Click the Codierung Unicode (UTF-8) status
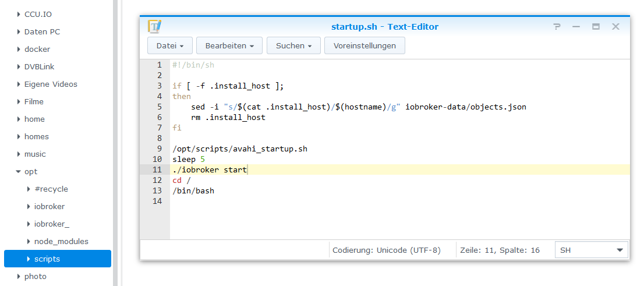644x286 pixels. click(x=387, y=250)
